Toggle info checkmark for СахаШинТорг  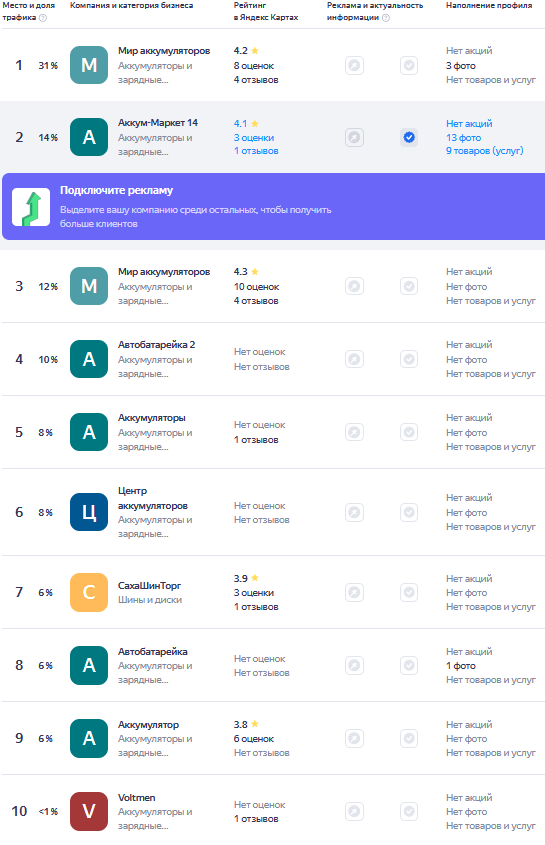point(409,592)
